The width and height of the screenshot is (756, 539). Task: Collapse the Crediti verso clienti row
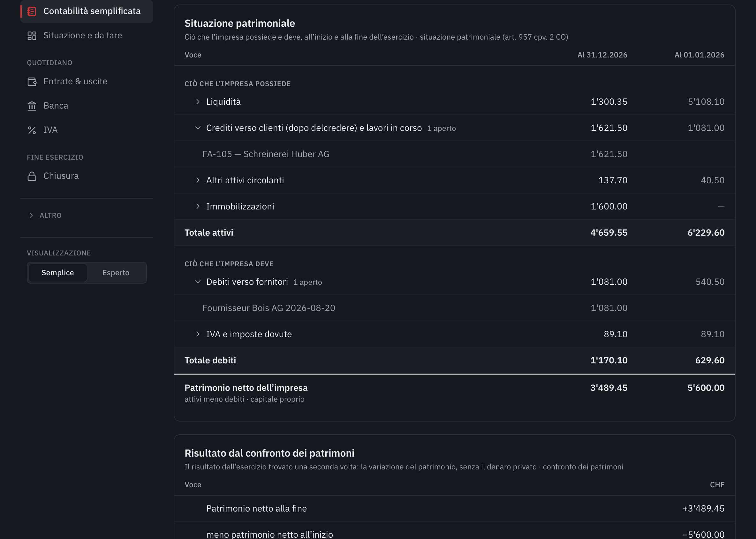point(198,128)
